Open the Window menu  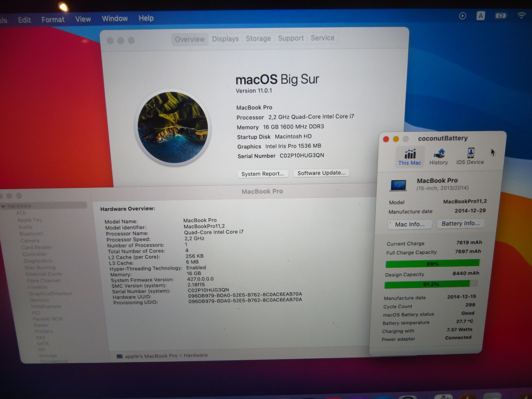(115, 19)
